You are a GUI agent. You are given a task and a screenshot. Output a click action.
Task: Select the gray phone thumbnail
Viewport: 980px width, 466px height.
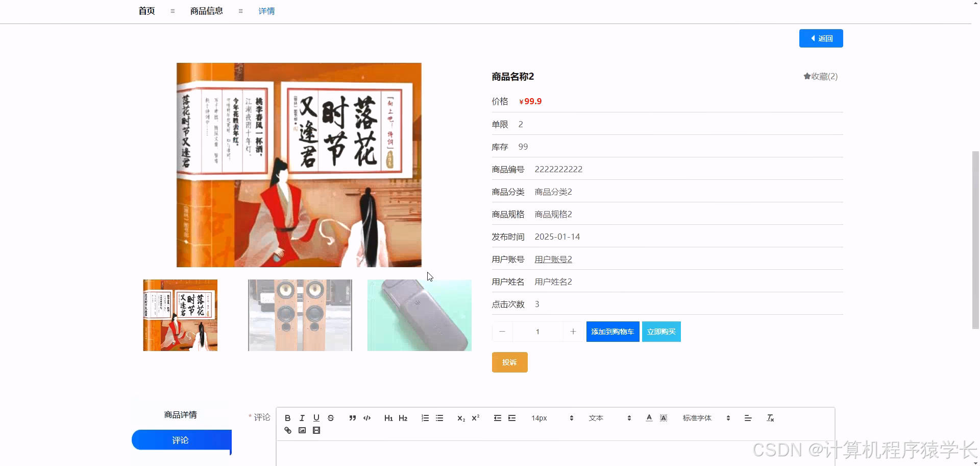[x=420, y=315]
